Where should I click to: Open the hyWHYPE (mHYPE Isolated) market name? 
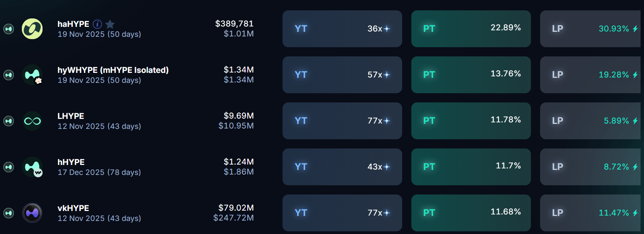[113, 70]
